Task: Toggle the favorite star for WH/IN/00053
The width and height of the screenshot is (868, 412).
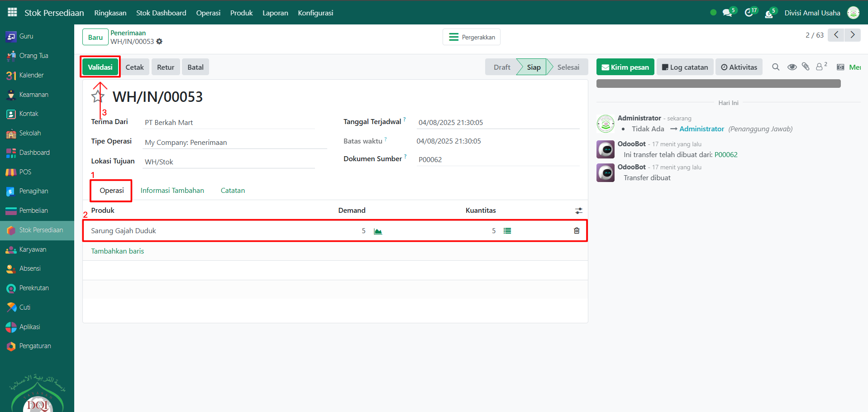Action: 98,96
